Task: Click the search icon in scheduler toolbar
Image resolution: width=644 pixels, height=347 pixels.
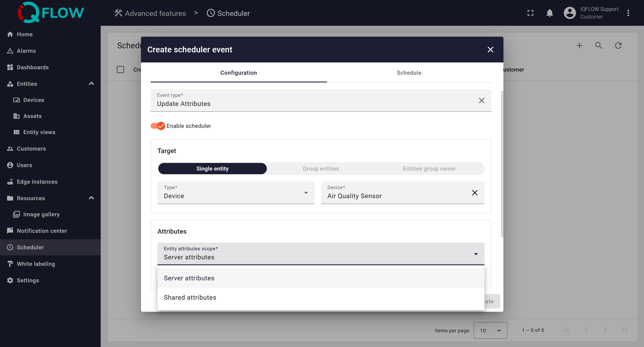Action: click(x=599, y=45)
